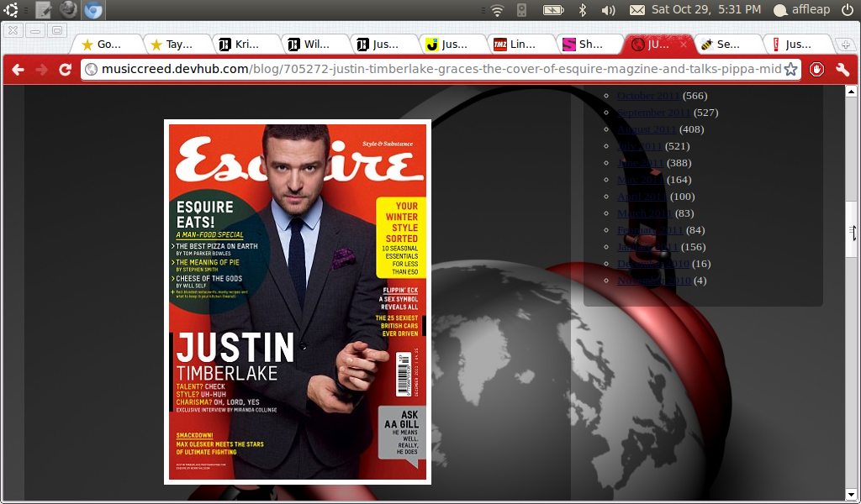
Task: Click the scrollbar up arrow
Action: tap(851, 92)
